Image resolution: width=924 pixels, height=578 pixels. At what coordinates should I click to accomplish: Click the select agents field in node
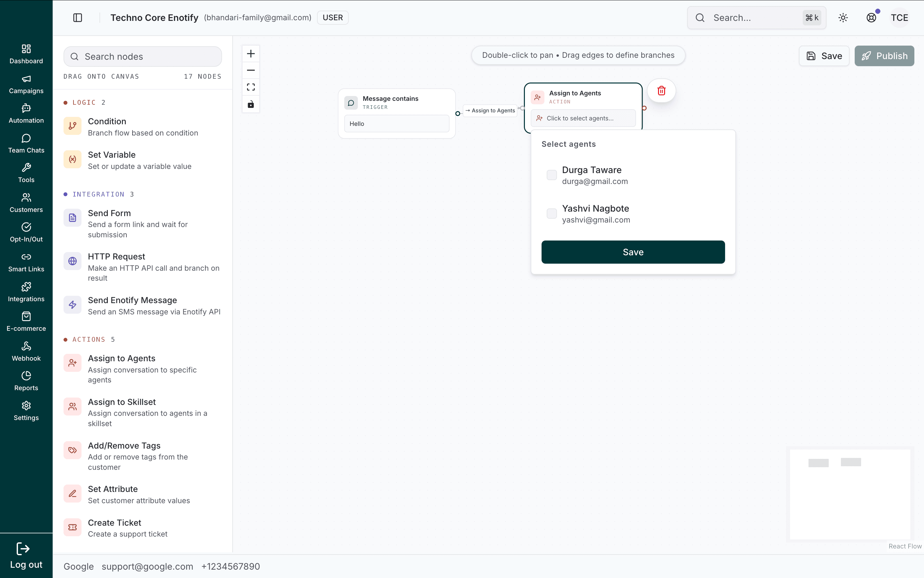click(583, 118)
